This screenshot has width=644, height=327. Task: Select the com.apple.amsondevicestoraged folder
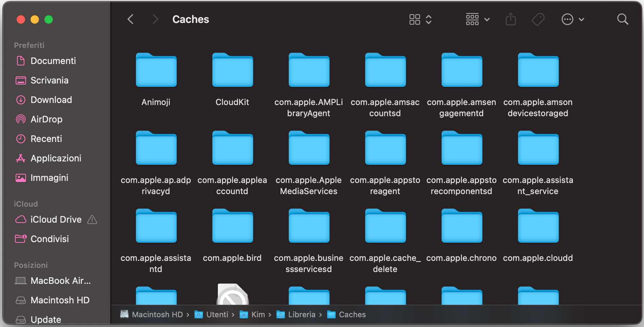pos(538,70)
